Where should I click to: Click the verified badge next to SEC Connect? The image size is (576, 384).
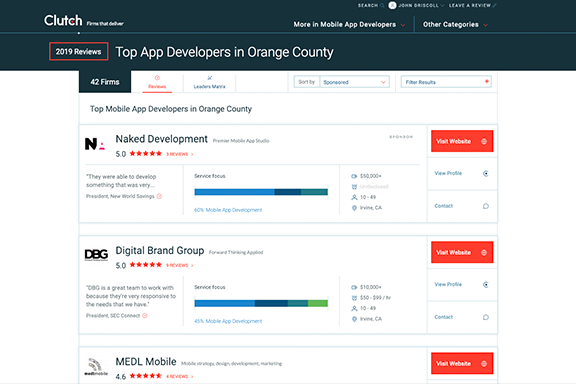pyautogui.click(x=145, y=316)
